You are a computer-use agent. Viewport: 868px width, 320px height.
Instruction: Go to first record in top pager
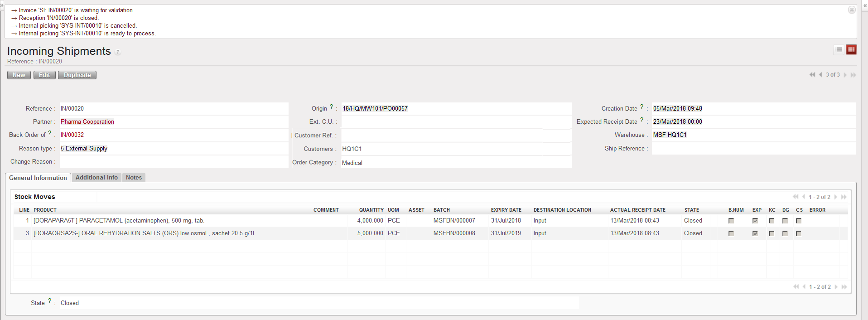click(812, 75)
